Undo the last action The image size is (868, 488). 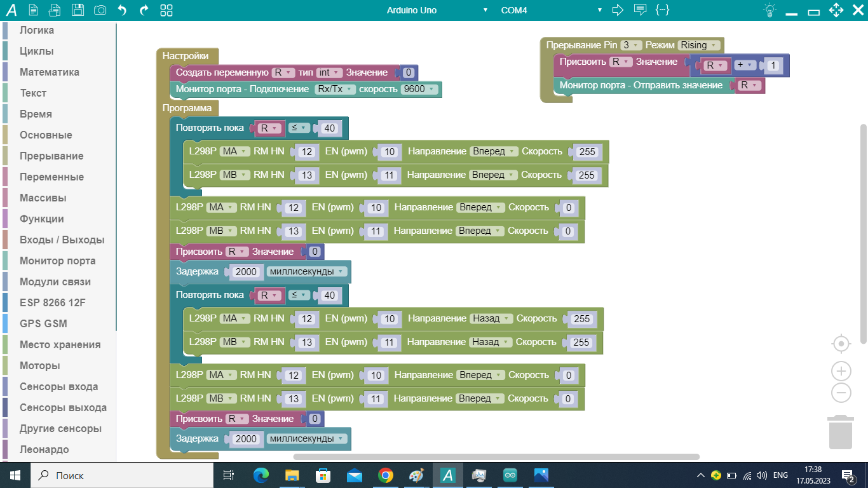click(122, 10)
